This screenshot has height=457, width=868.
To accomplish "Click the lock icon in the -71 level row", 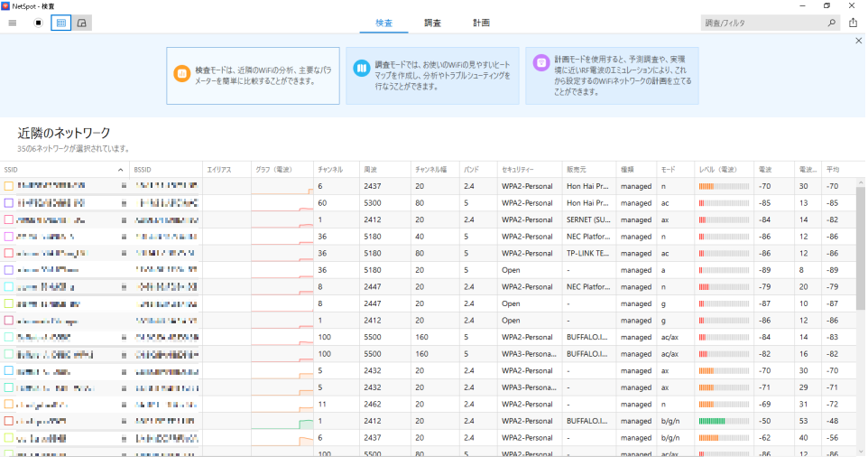I will point(124,387).
